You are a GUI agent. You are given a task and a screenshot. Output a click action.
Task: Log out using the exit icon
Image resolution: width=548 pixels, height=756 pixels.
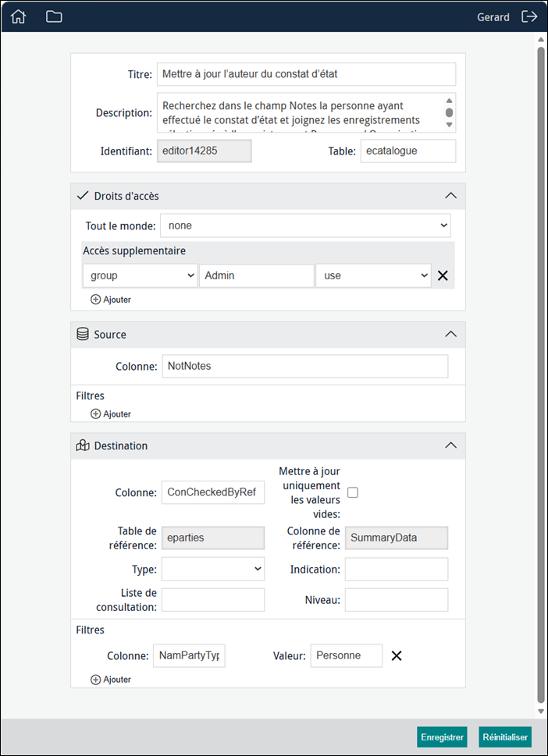tap(529, 17)
